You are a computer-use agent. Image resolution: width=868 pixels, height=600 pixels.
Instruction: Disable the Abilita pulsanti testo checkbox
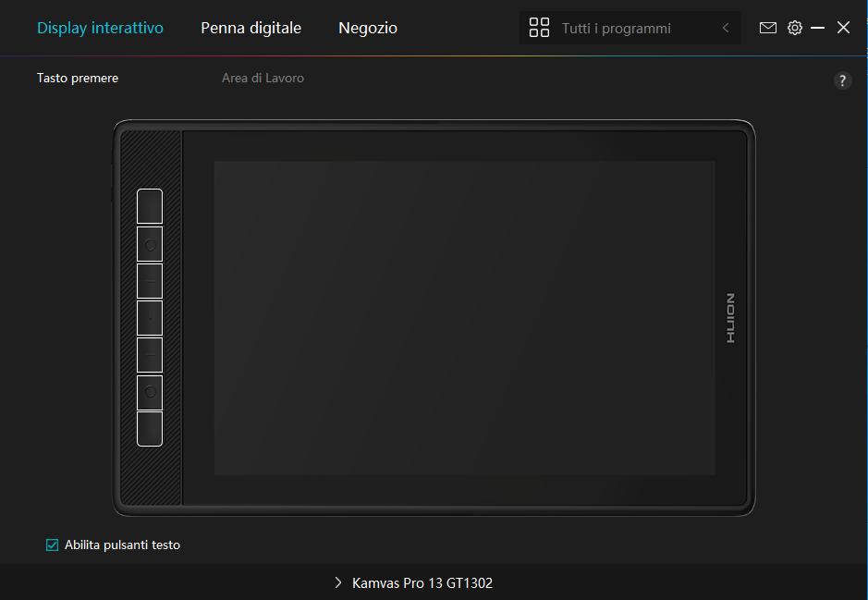click(53, 545)
